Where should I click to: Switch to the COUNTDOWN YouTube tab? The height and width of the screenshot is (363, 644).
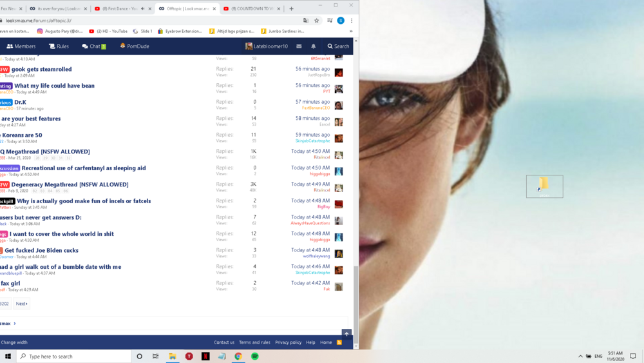(x=252, y=8)
